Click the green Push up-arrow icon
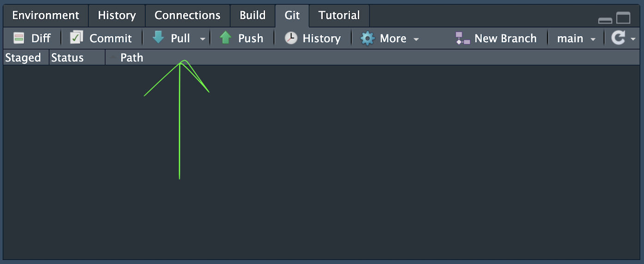This screenshot has height=264, width=644. tap(225, 38)
